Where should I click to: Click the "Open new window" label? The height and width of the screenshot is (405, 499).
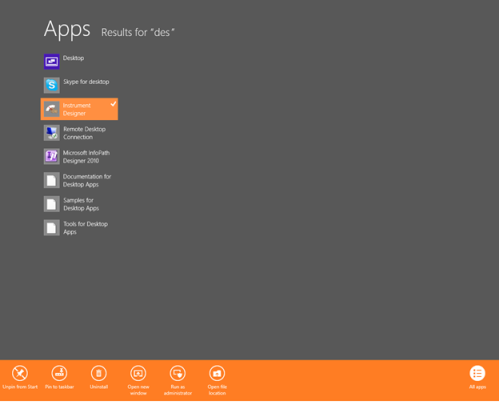[x=138, y=390]
